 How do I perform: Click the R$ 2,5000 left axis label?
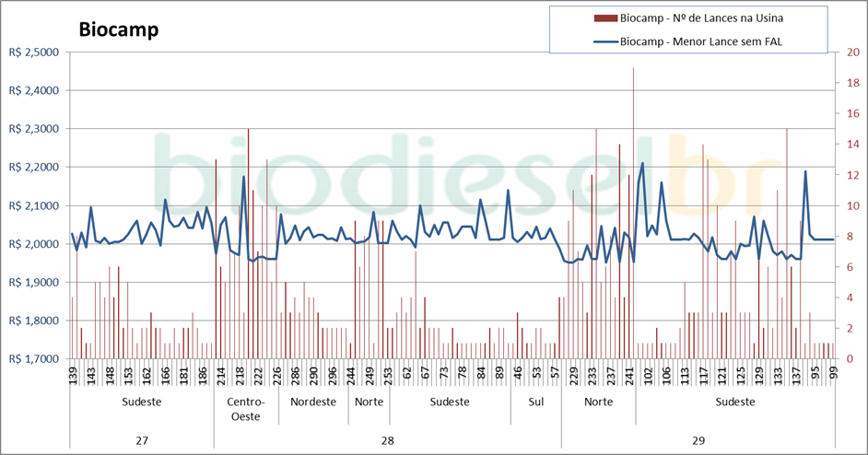pos(32,52)
